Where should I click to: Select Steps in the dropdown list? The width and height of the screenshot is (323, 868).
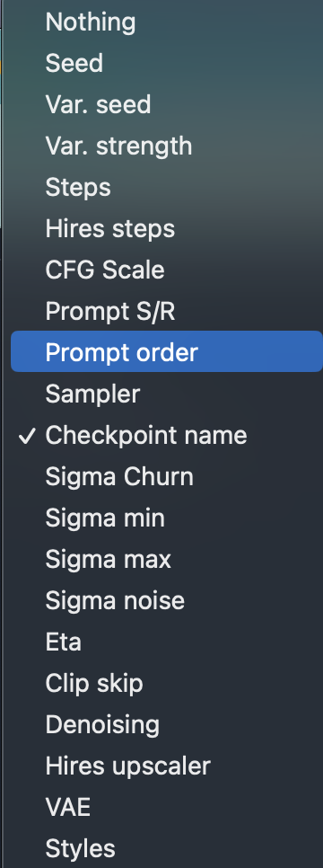click(166, 187)
